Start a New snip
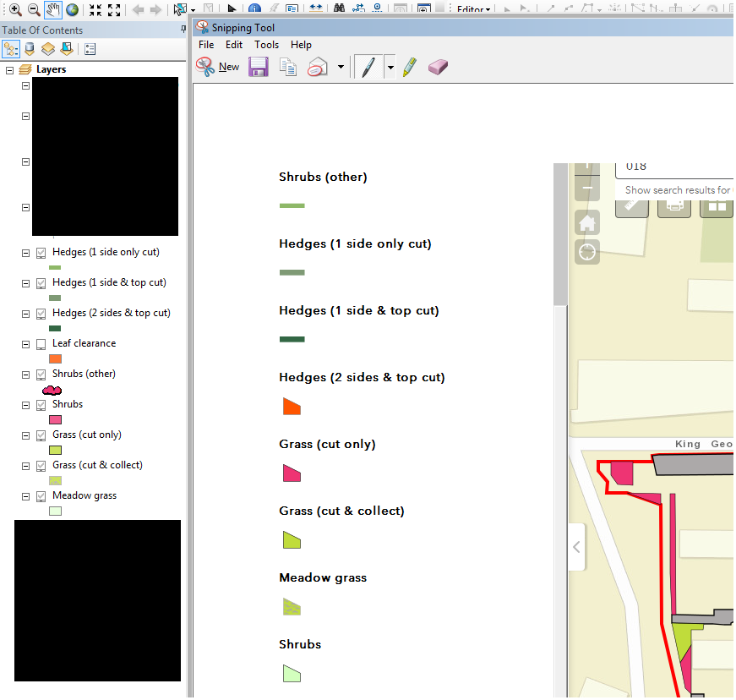The height and width of the screenshot is (700, 736). click(x=218, y=67)
